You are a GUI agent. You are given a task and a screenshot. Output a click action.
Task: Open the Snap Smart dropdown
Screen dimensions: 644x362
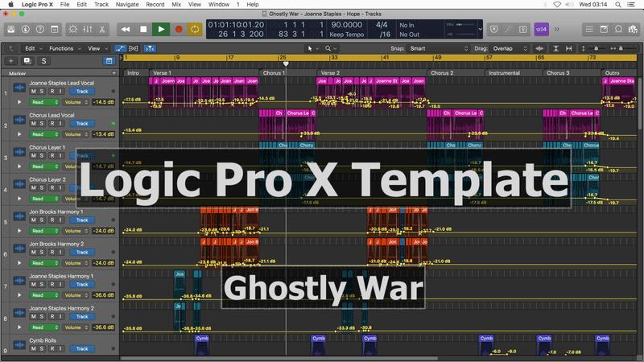click(x=438, y=48)
